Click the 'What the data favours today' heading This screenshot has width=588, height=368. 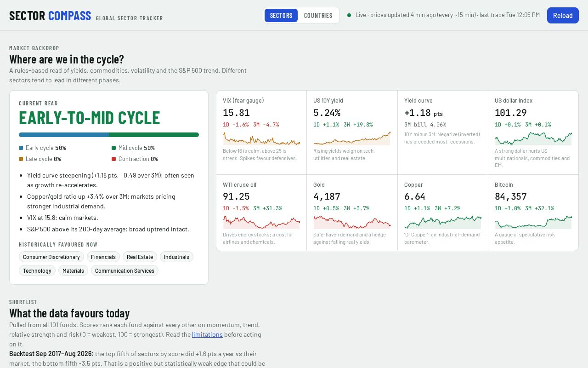coord(69,313)
